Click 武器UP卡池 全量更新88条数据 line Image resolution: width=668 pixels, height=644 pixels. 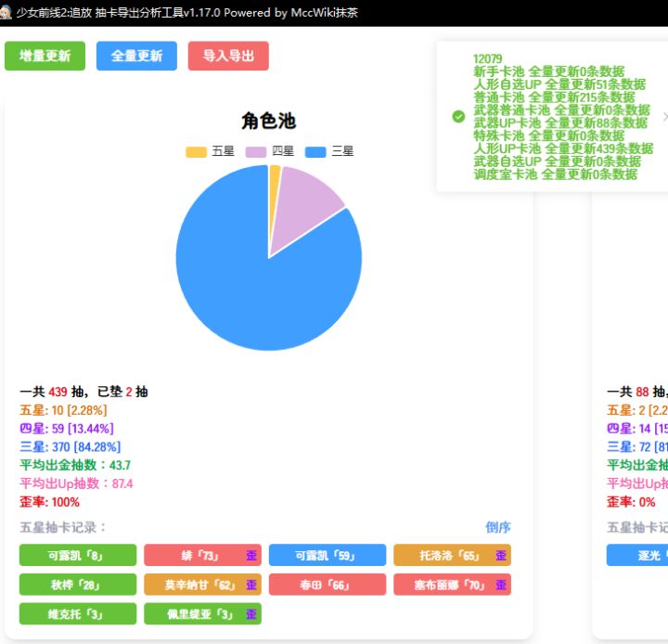coord(560,122)
